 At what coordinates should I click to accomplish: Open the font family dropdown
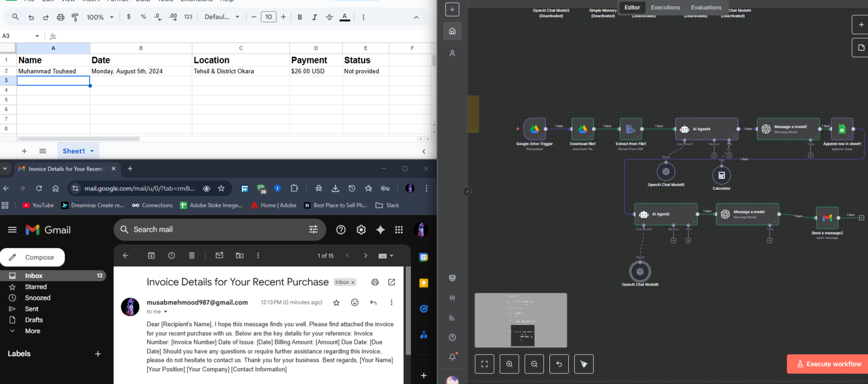222,17
